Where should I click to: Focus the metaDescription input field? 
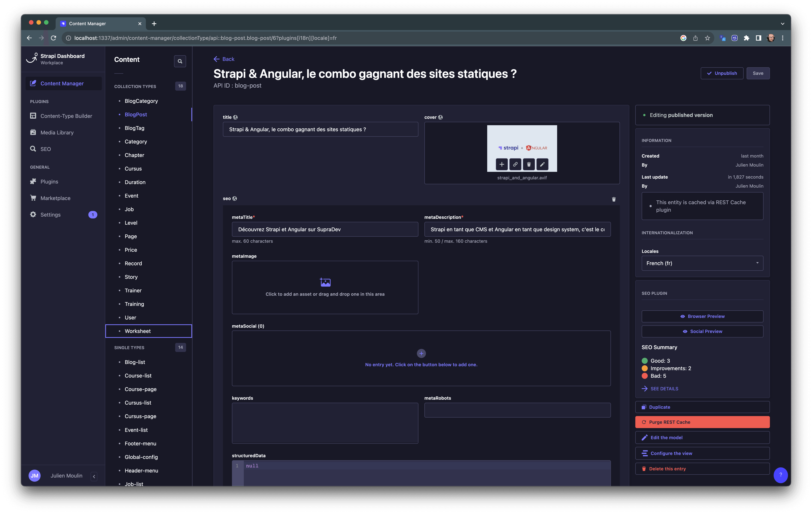click(x=517, y=229)
